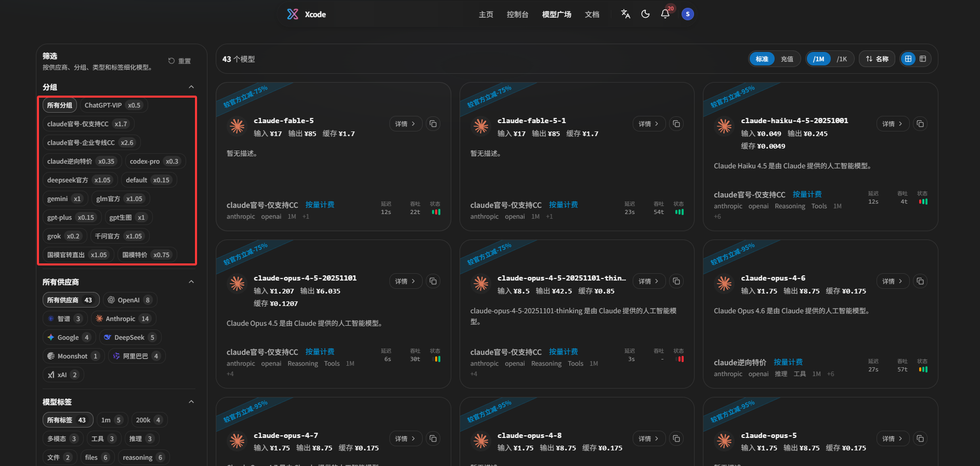Open the user avatar S menu

[x=687, y=14]
